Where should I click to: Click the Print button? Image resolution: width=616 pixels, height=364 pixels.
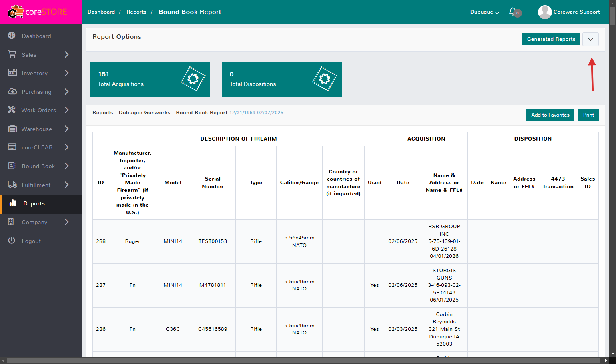(x=588, y=115)
